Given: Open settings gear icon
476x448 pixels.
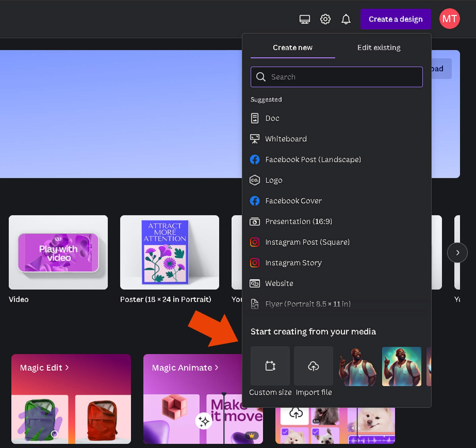Looking at the screenshot, I should 325,19.
